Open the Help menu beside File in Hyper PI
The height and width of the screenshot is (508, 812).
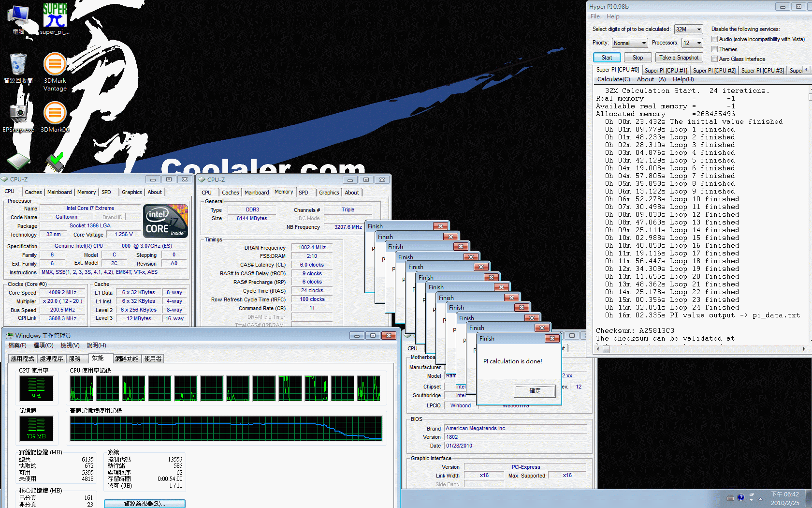pos(613,16)
